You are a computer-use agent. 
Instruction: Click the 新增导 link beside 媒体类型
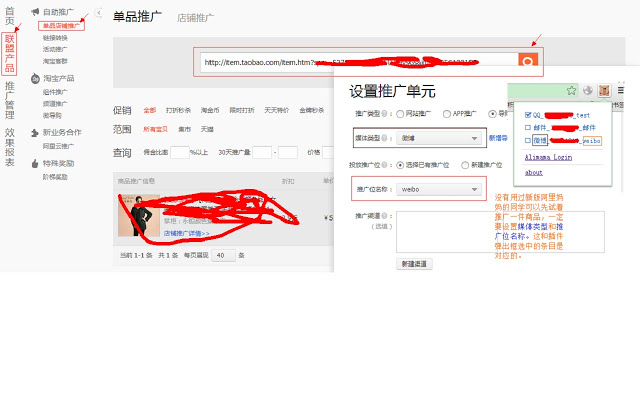click(x=498, y=138)
